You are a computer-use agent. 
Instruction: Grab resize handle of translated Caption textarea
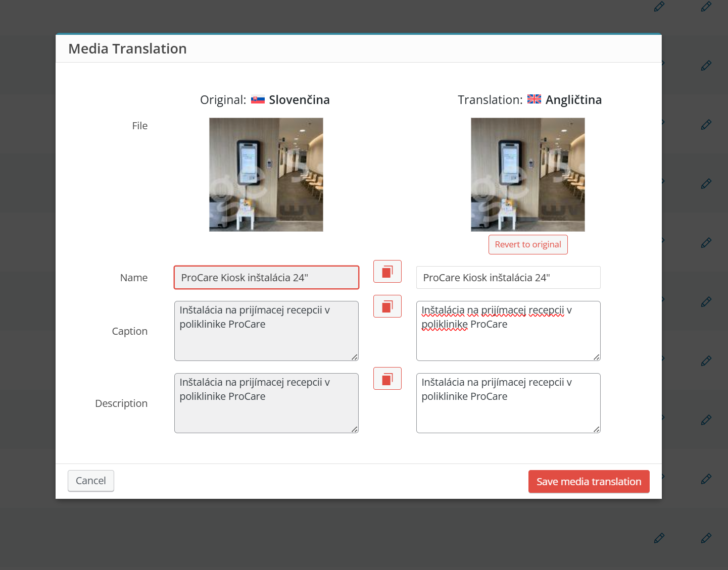(x=597, y=357)
